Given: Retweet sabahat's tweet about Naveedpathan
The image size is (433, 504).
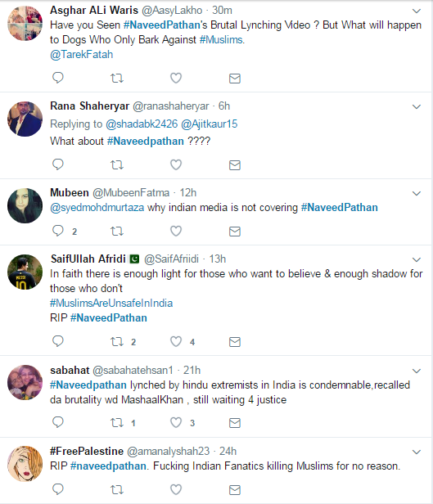Looking at the screenshot, I should (117, 422).
